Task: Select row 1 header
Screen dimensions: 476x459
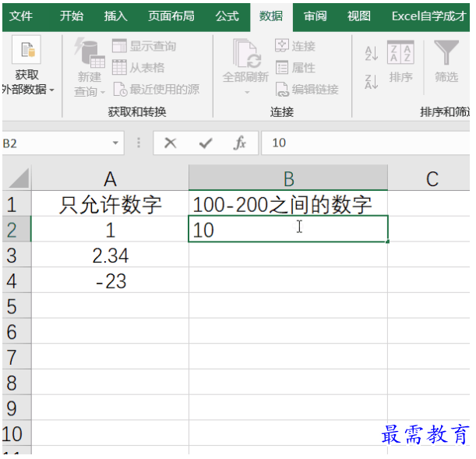Action: click(x=16, y=204)
